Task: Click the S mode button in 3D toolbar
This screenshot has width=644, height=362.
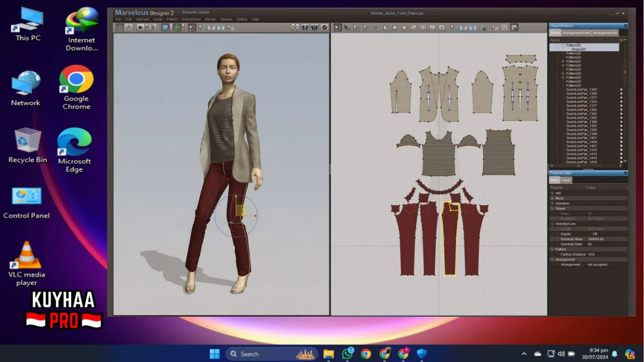Action: [x=120, y=27]
